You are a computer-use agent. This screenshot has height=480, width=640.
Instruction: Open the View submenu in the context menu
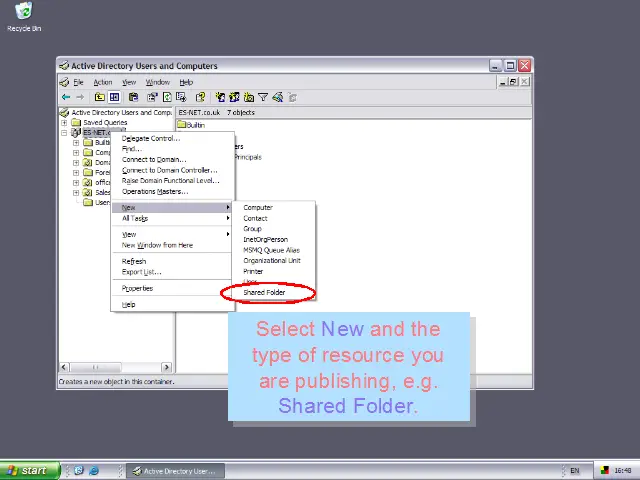coord(172,234)
